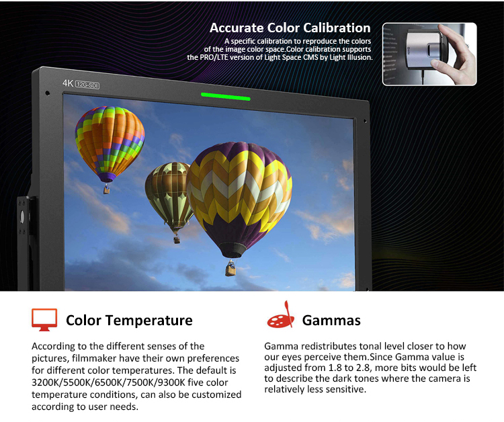The height and width of the screenshot is (422, 504).
Task: Click the Gammas description paragraph
Action: click(367, 368)
